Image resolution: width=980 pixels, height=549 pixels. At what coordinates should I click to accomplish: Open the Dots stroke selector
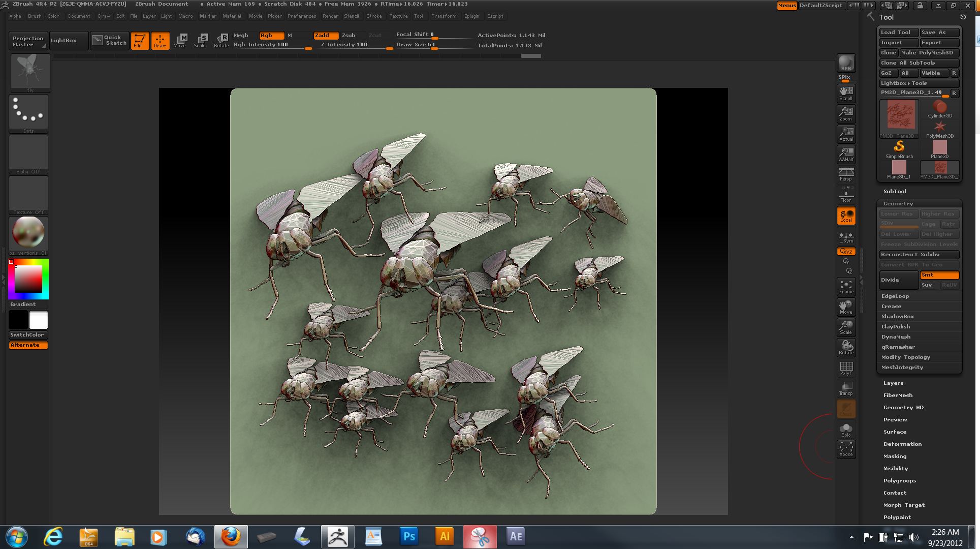tap(28, 114)
